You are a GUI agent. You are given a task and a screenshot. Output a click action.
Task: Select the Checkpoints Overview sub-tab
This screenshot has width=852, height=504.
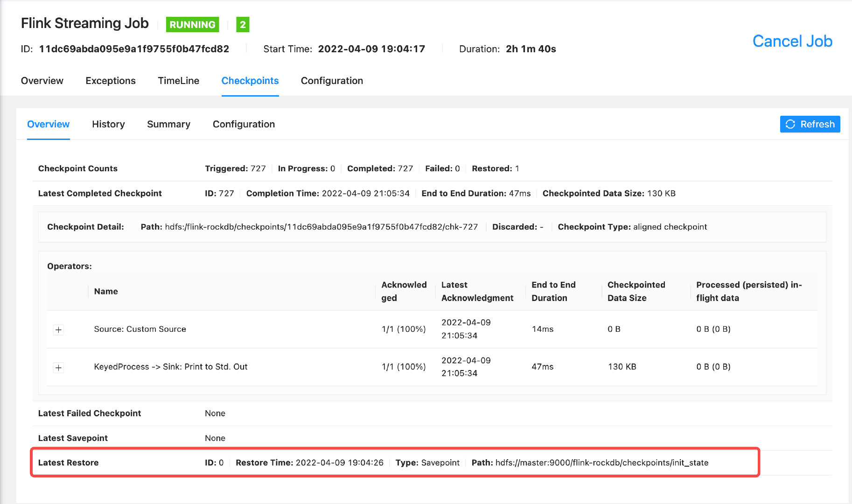pyautogui.click(x=48, y=124)
